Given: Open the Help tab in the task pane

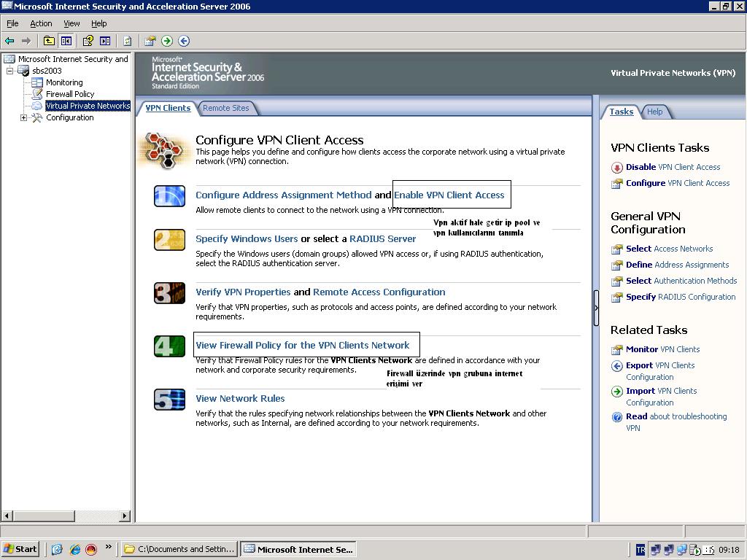Looking at the screenshot, I should pos(654,112).
